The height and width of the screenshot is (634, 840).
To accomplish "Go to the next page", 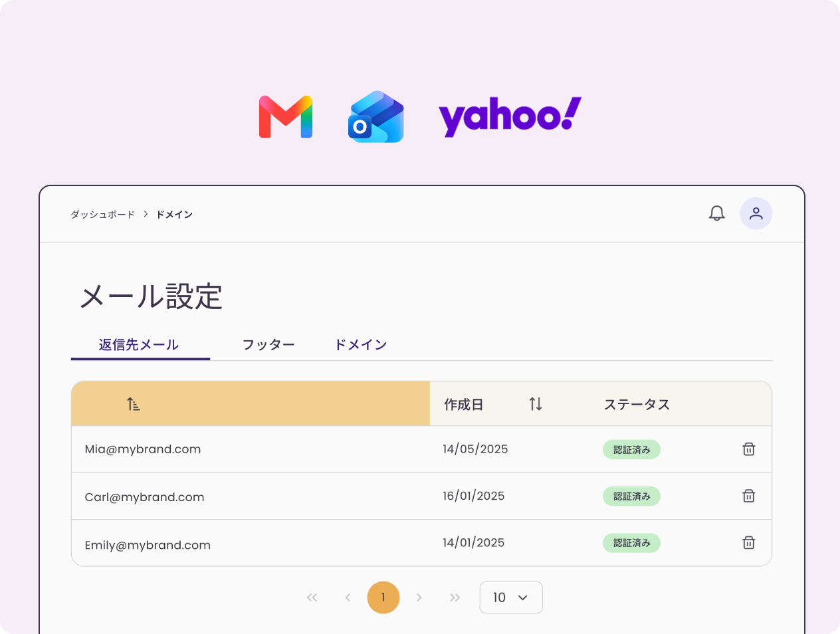I will click(x=419, y=597).
